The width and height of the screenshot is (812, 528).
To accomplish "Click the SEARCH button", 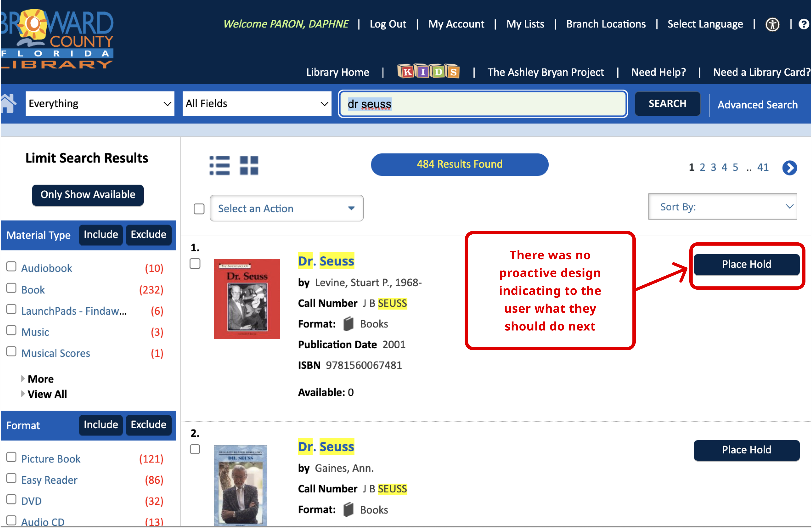I will click(667, 104).
